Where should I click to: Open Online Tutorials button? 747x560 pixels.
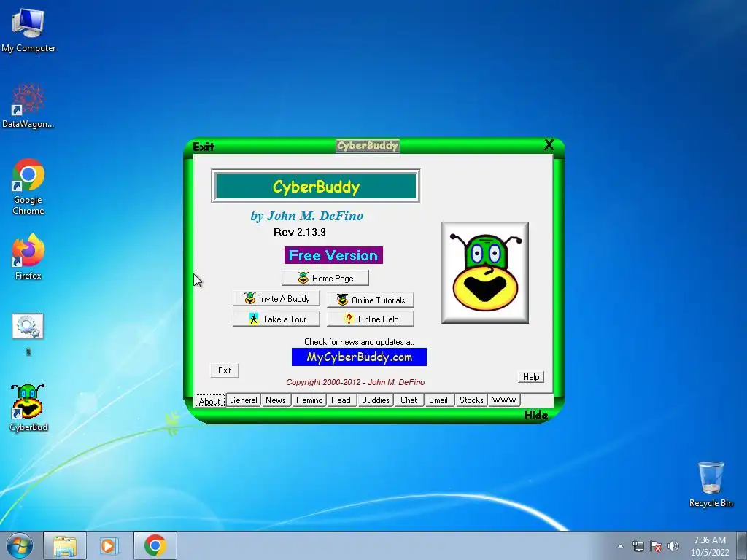[x=371, y=300]
